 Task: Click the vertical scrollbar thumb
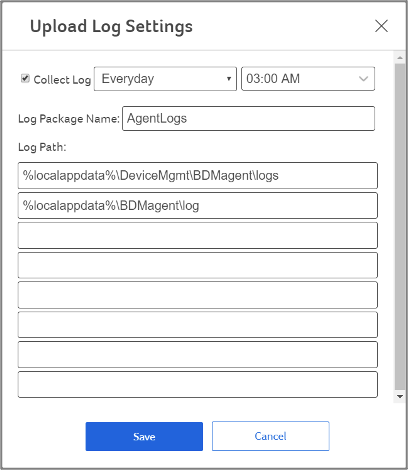pyautogui.click(x=400, y=227)
